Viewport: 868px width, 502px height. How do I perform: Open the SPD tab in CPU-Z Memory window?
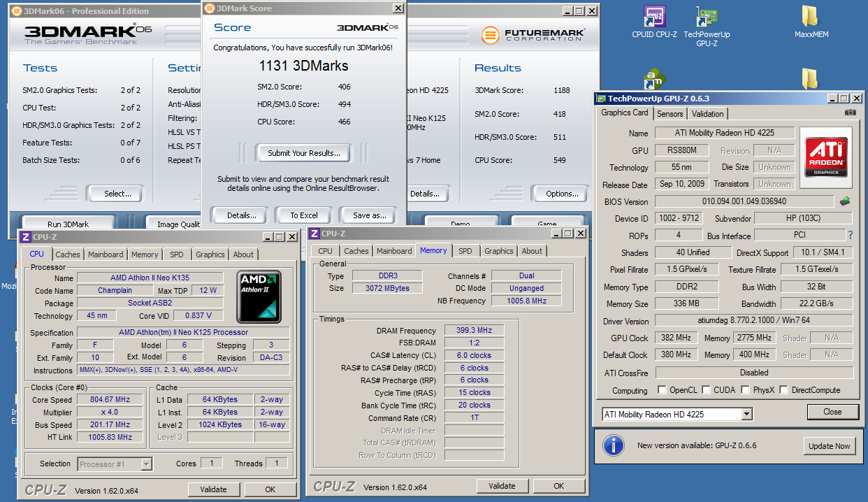click(465, 251)
